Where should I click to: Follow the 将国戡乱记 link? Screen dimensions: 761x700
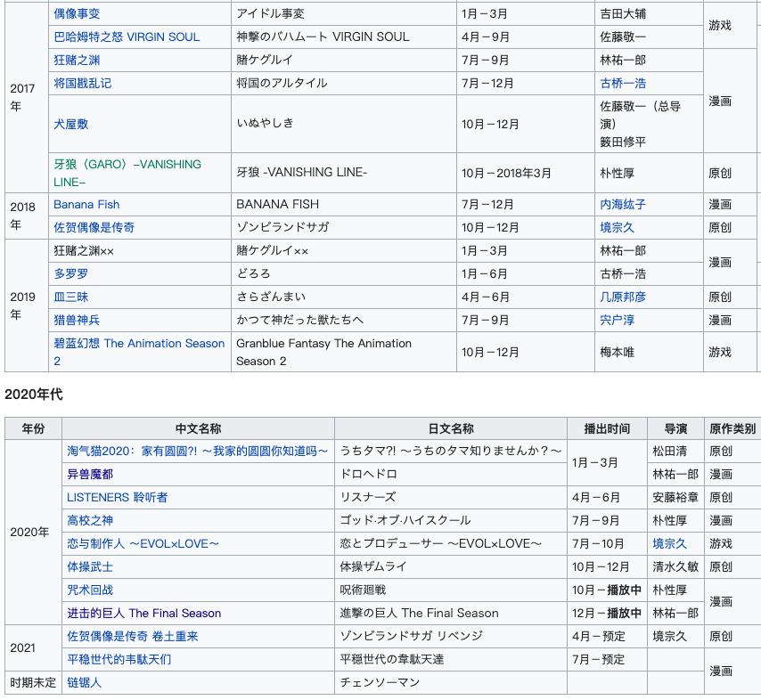pyautogui.click(x=82, y=83)
